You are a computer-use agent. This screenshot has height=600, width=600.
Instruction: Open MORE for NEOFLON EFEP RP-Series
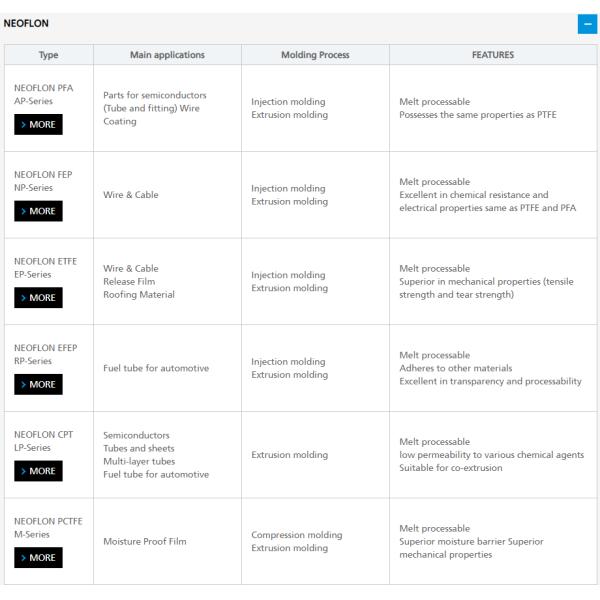tap(38, 384)
